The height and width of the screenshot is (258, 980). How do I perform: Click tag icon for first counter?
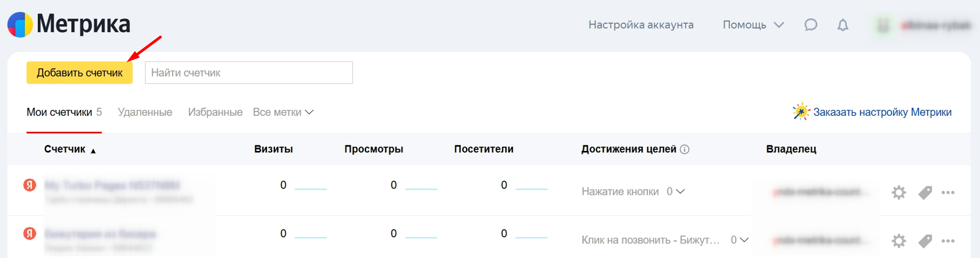(x=925, y=192)
